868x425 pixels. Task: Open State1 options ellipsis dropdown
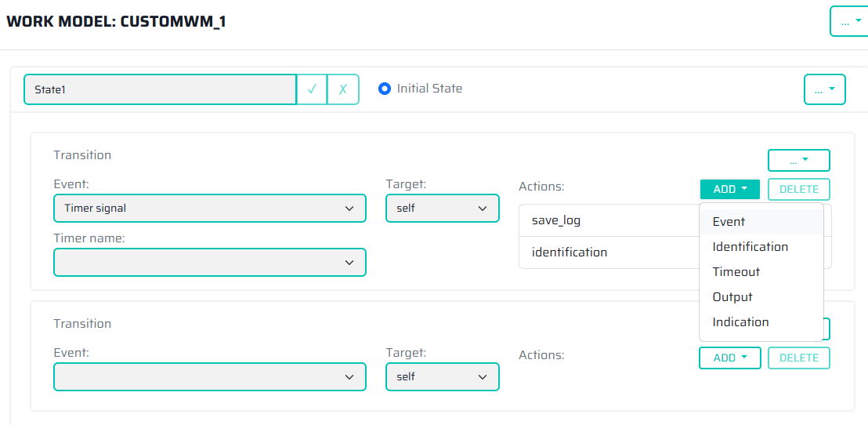click(x=824, y=89)
